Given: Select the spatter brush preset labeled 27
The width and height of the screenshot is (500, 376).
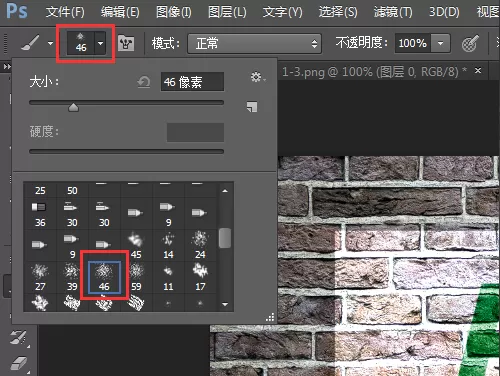Looking at the screenshot, I should [40, 278].
